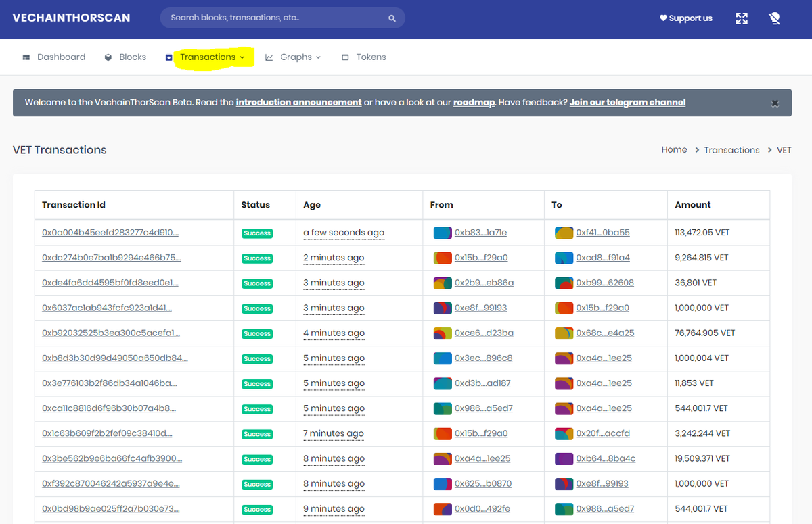
Task: Click identicon beside sender 0xd3b...ad187
Action: [443, 383]
